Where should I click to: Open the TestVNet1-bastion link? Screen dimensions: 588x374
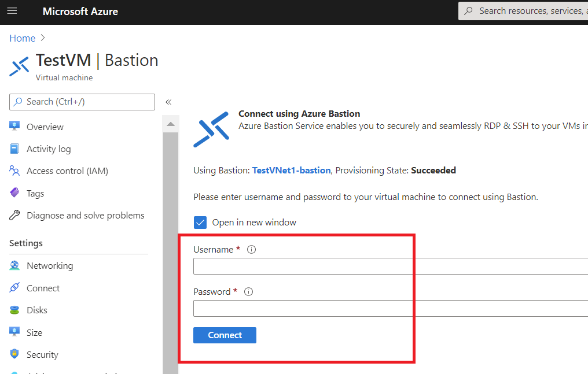[x=291, y=171]
